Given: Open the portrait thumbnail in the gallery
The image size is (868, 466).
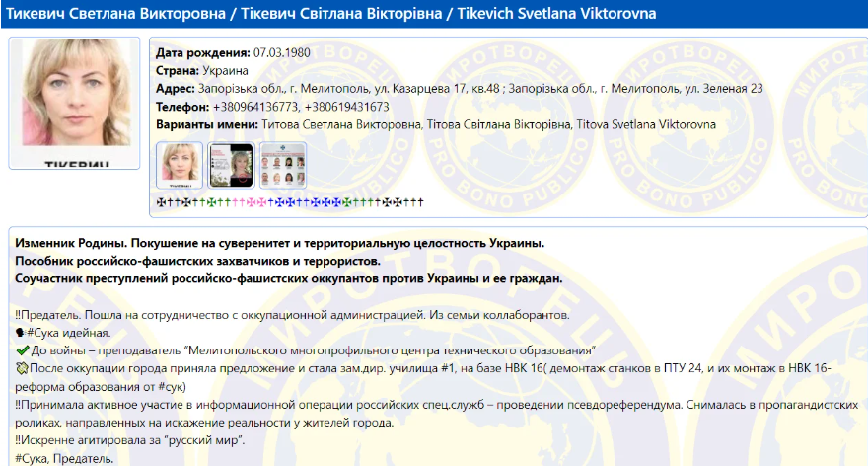Looking at the screenshot, I should (180, 164).
